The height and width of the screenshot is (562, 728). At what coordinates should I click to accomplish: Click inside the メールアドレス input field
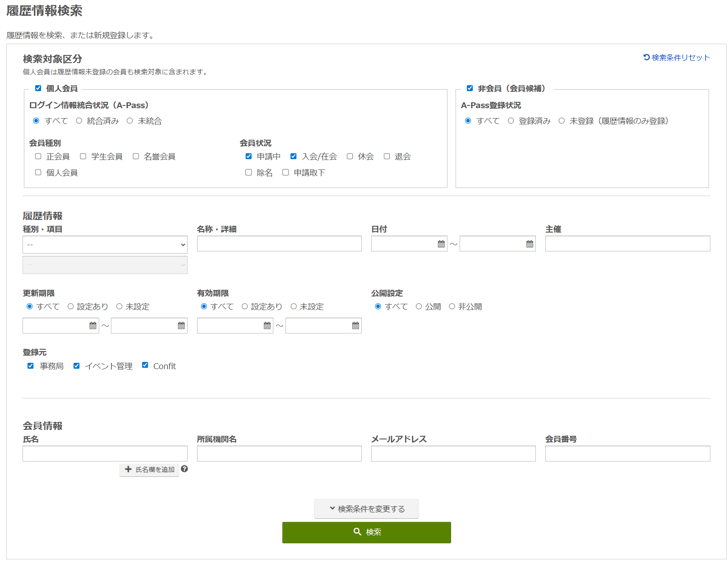(x=453, y=453)
